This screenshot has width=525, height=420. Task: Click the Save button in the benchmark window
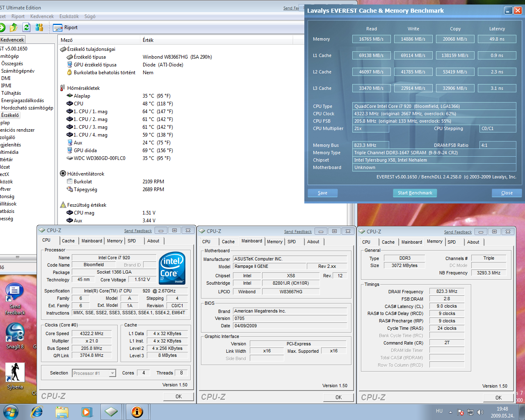click(323, 193)
